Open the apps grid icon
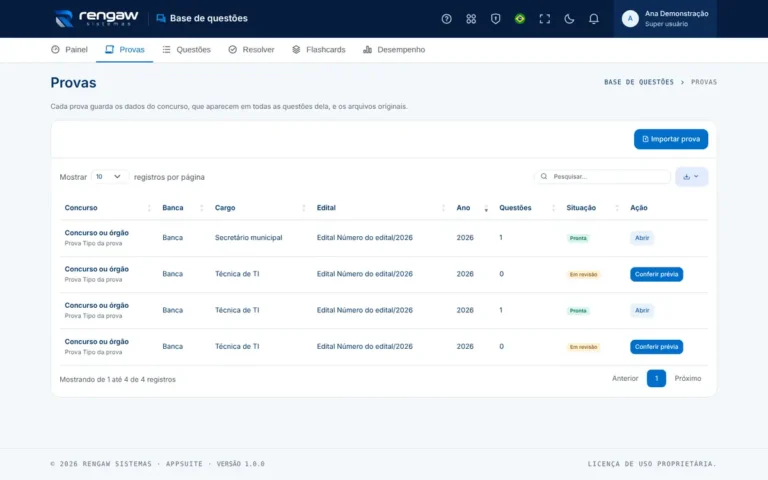This screenshot has height=480, width=768. pos(471,19)
